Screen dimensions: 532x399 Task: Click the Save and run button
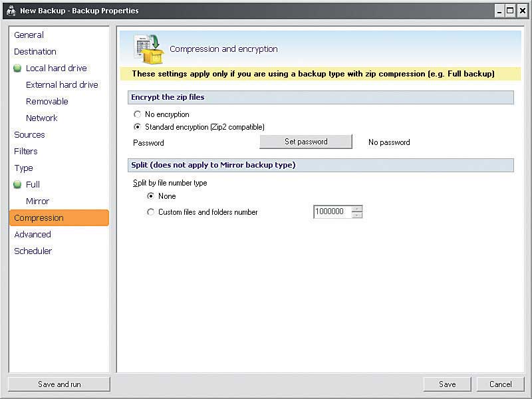tap(59, 384)
